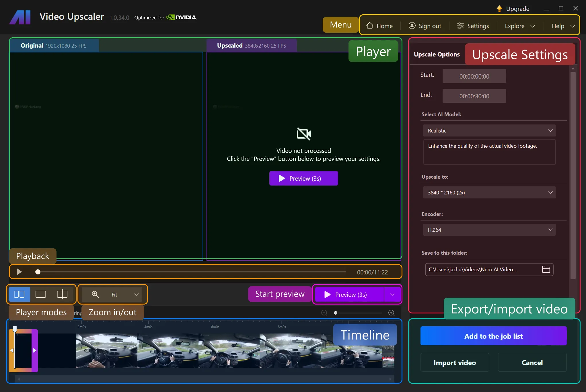Switch to single view player mode
This screenshot has width=586, height=392.
coord(41,294)
